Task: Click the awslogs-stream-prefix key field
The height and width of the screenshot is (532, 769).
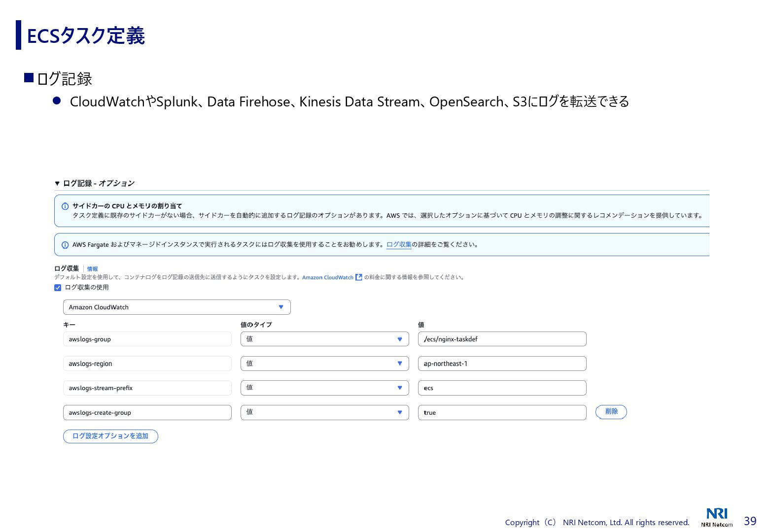Action: [147, 388]
